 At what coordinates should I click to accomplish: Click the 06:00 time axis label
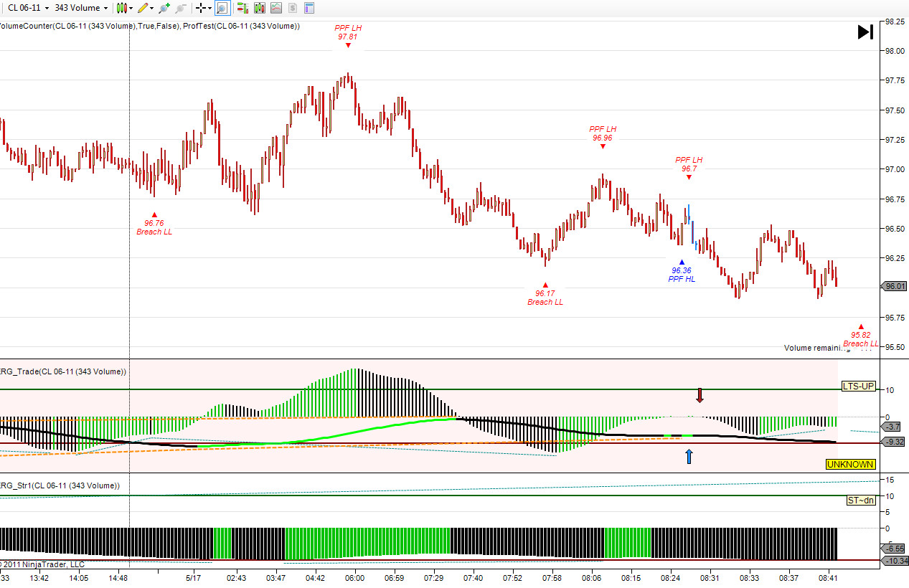(x=354, y=577)
